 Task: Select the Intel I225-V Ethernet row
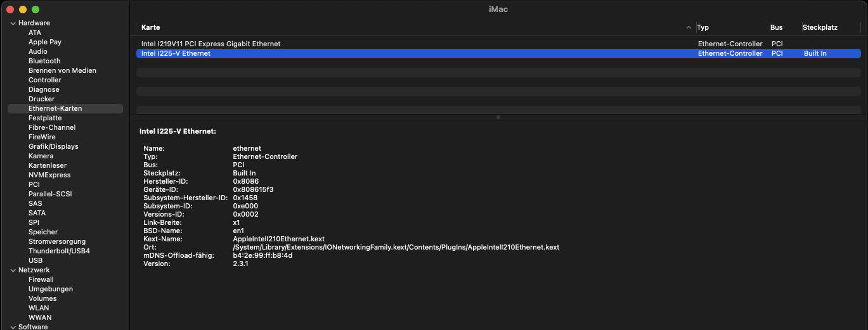click(x=500, y=53)
